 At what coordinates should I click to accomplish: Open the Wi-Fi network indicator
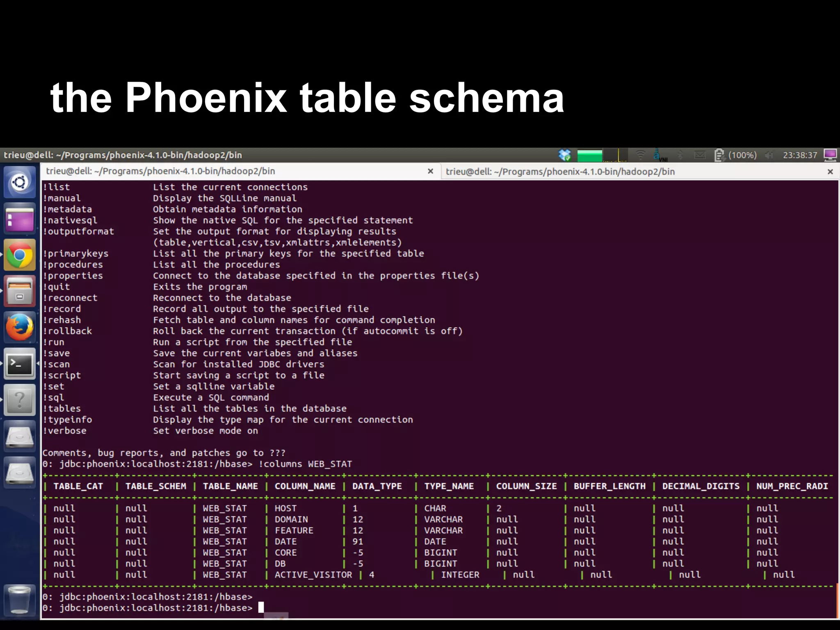(x=640, y=155)
